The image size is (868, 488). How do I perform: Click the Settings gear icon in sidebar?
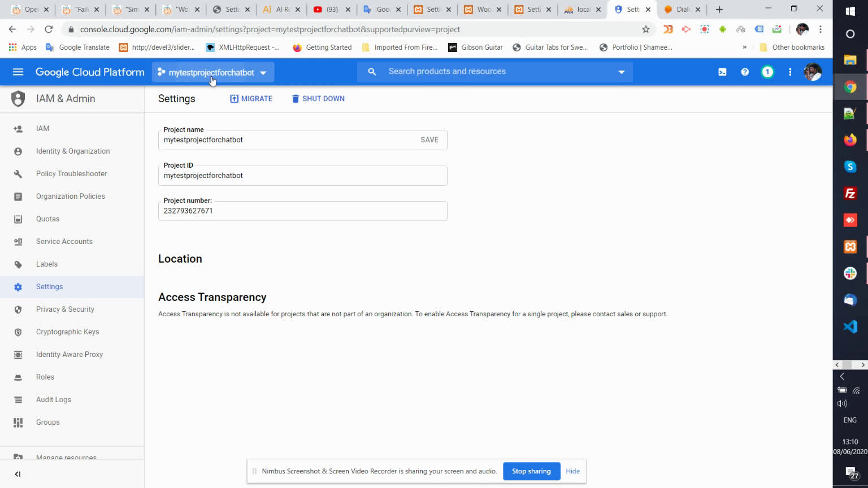coord(18,287)
